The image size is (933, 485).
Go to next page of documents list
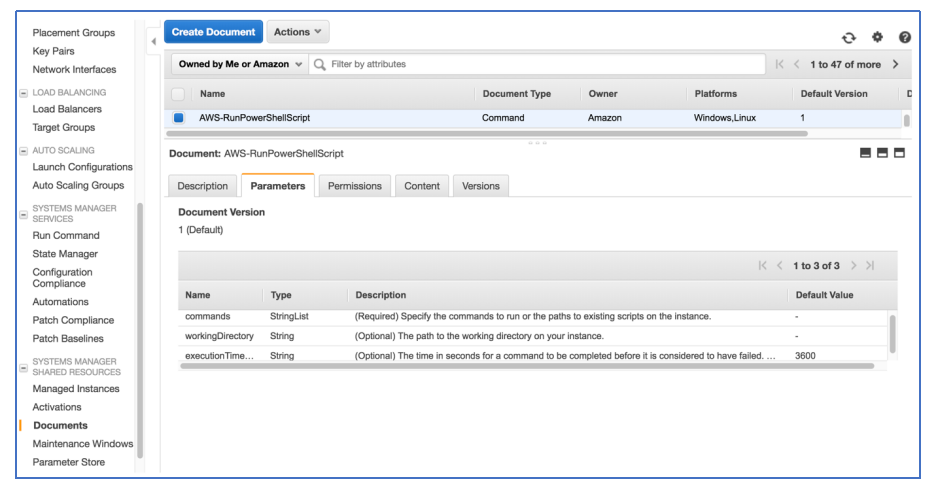click(896, 64)
